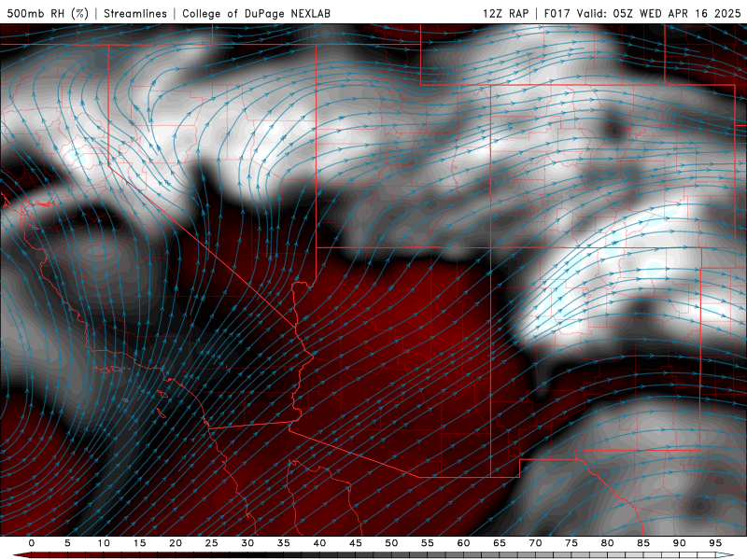This screenshot has height=560, width=747.
Task: Click the '12Z RAP' model run label
Action: (506, 13)
